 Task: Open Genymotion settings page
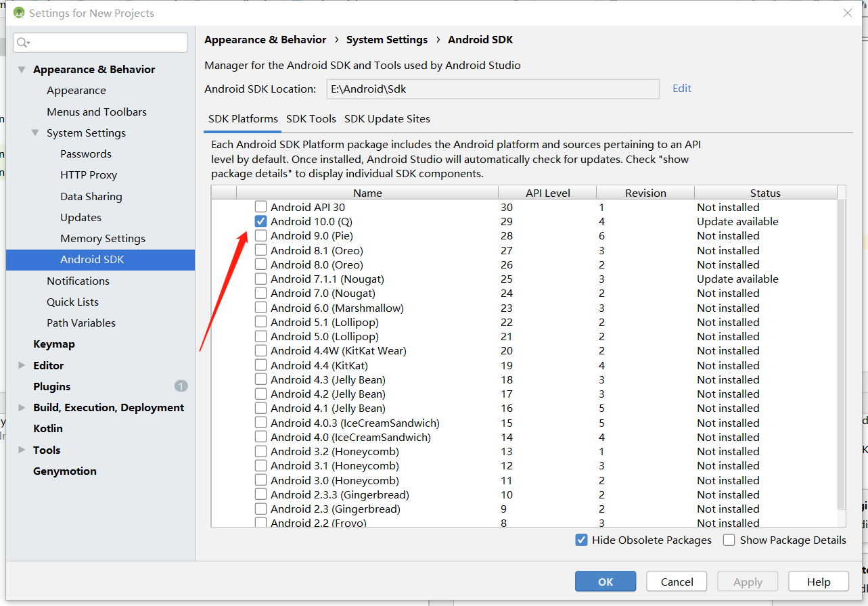click(x=65, y=471)
